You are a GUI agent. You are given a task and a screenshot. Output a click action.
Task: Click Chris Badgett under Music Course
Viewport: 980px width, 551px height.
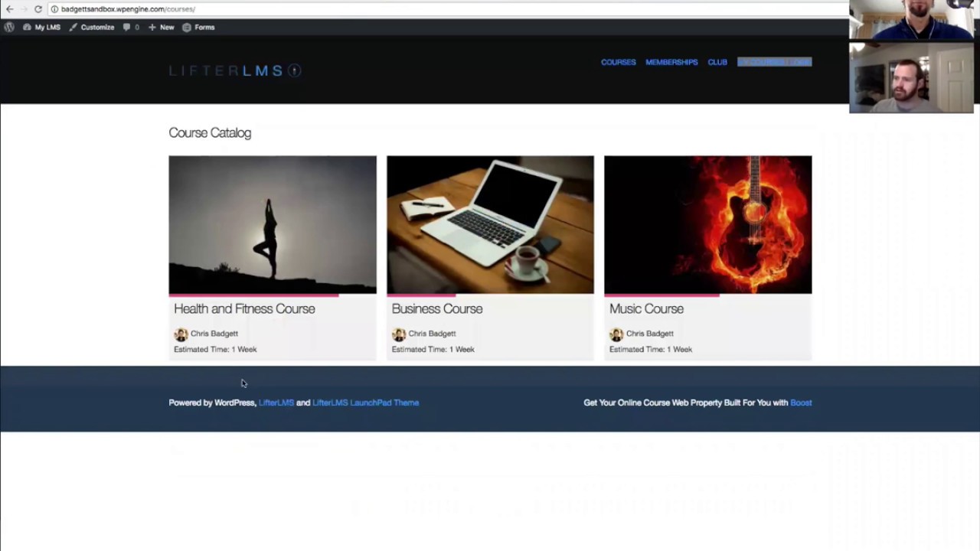click(x=650, y=334)
